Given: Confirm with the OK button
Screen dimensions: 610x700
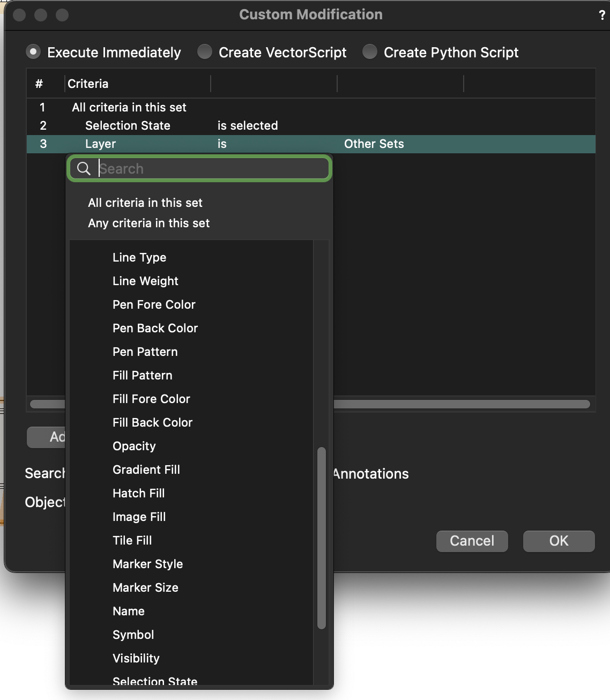Looking at the screenshot, I should pos(559,541).
